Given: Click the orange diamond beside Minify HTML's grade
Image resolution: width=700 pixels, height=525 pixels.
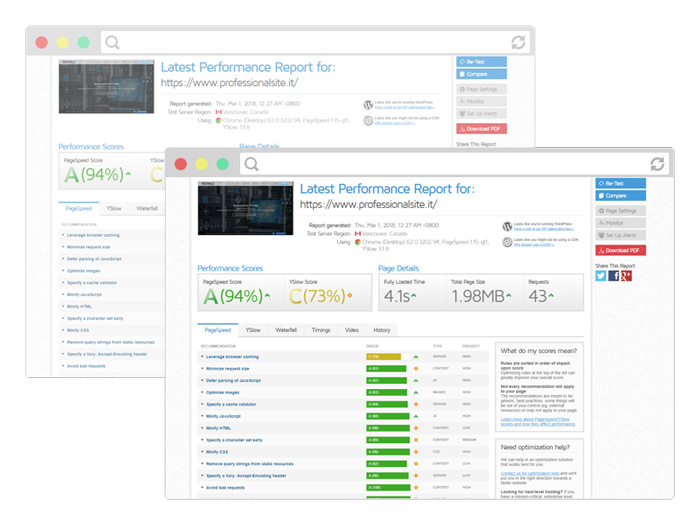Looking at the screenshot, I should click(x=416, y=428).
